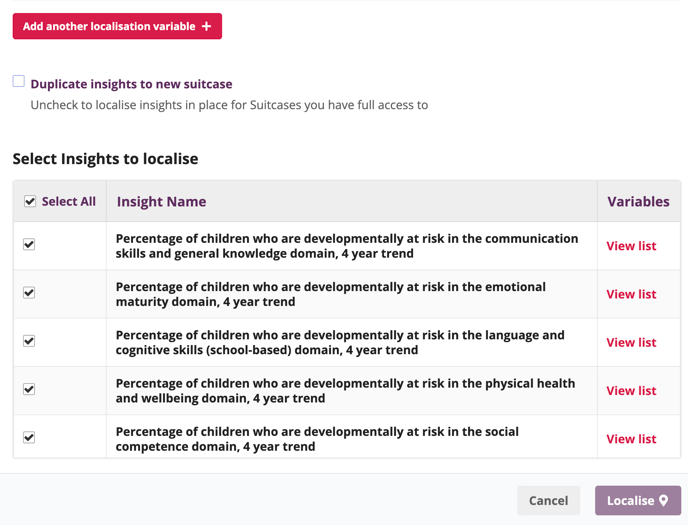Click the Localise button
The height and width of the screenshot is (525, 688).
[x=630, y=500]
